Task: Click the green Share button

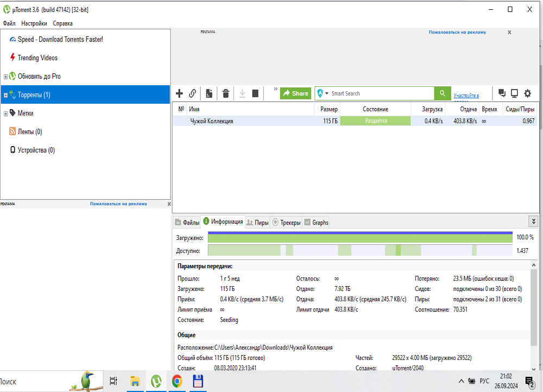Action: 296,93
